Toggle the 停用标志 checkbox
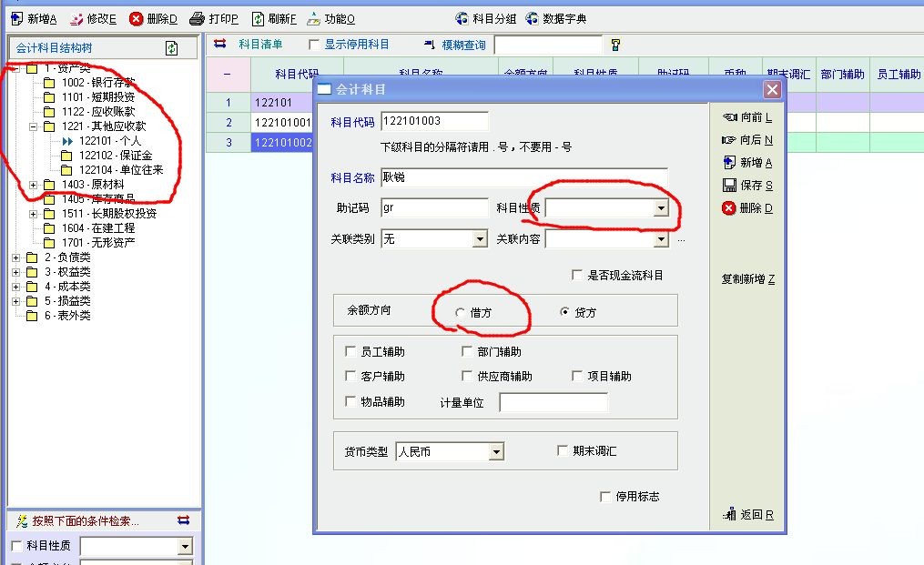 pyautogui.click(x=605, y=496)
